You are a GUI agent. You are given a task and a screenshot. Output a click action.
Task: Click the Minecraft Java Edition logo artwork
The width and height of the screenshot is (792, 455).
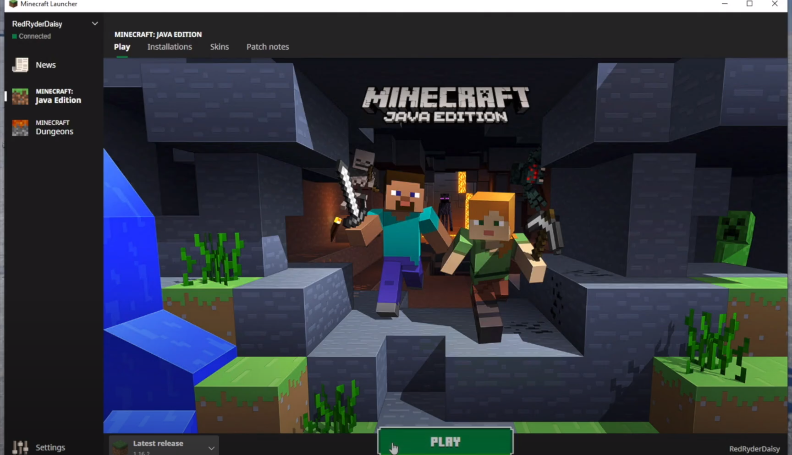446,105
